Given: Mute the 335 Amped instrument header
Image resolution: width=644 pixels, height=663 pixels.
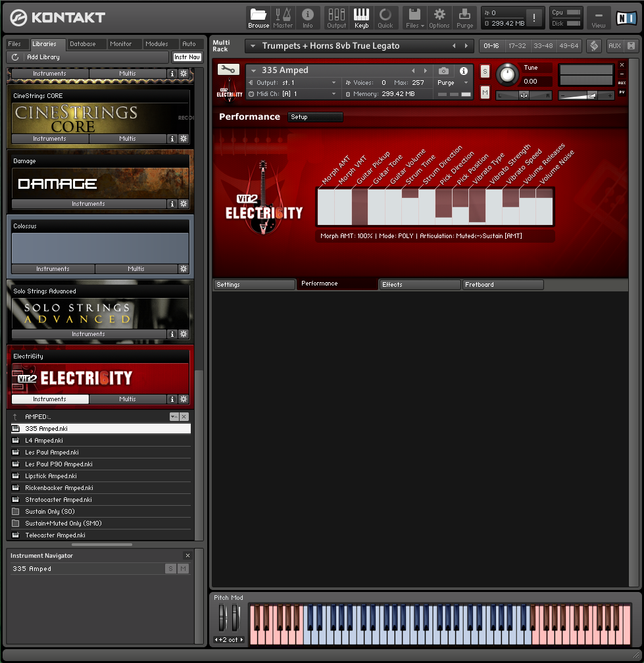Looking at the screenshot, I should [x=485, y=92].
